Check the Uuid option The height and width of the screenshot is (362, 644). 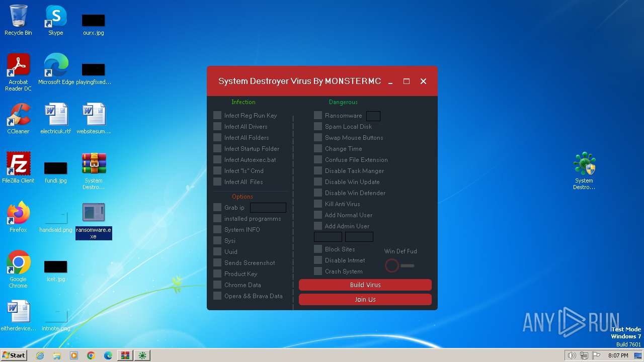tap(217, 251)
